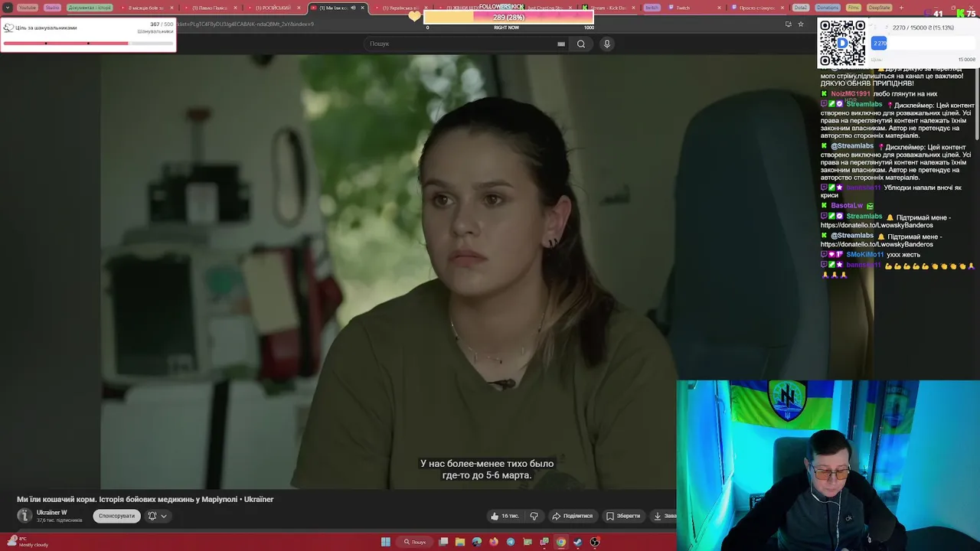Switch to the '8 місяців боїв' tab
The image size is (980, 551).
(145, 8)
